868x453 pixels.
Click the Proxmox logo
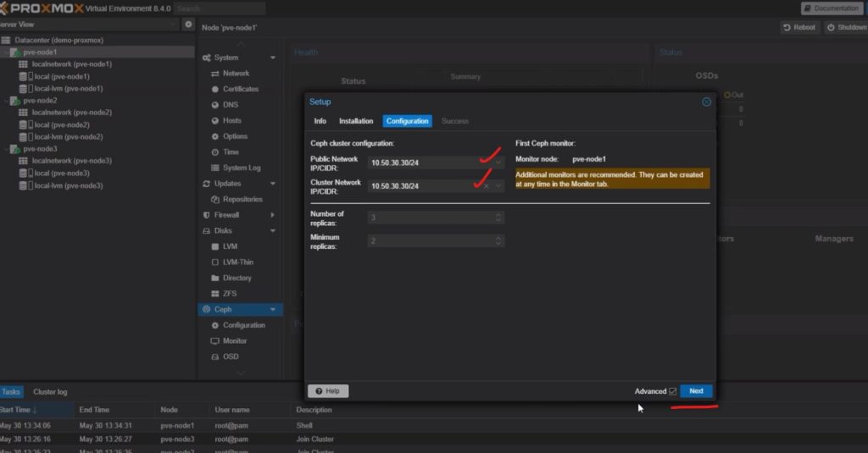[43, 8]
